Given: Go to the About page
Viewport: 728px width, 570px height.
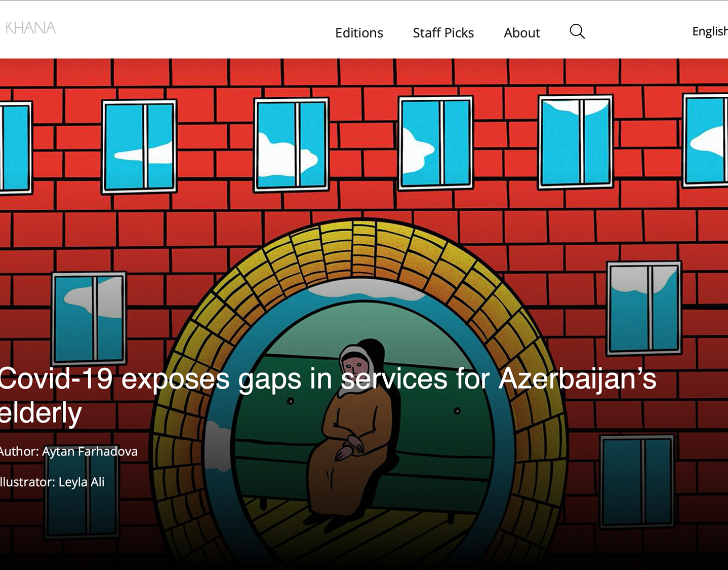Looking at the screenshot, I should tap(521, 33).
